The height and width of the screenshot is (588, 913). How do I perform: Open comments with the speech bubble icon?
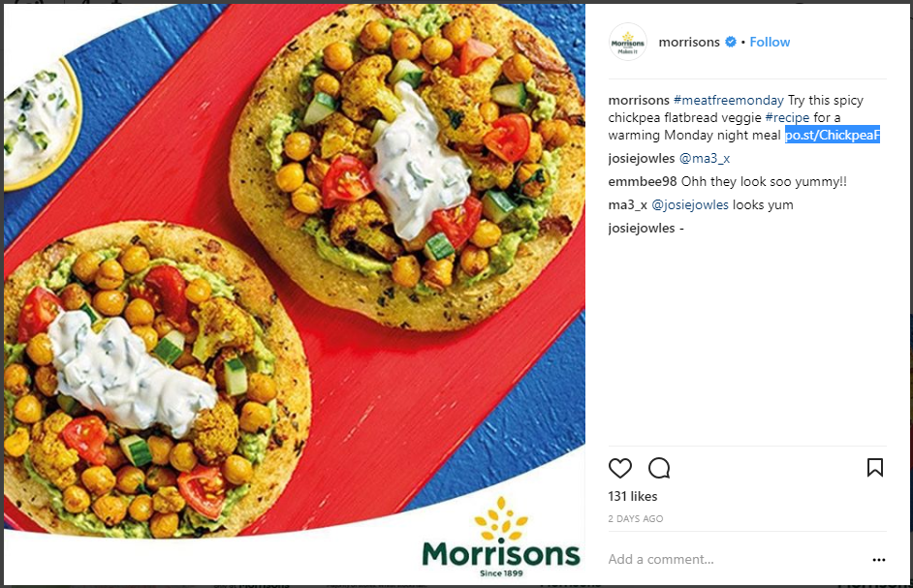pos(659,468)
